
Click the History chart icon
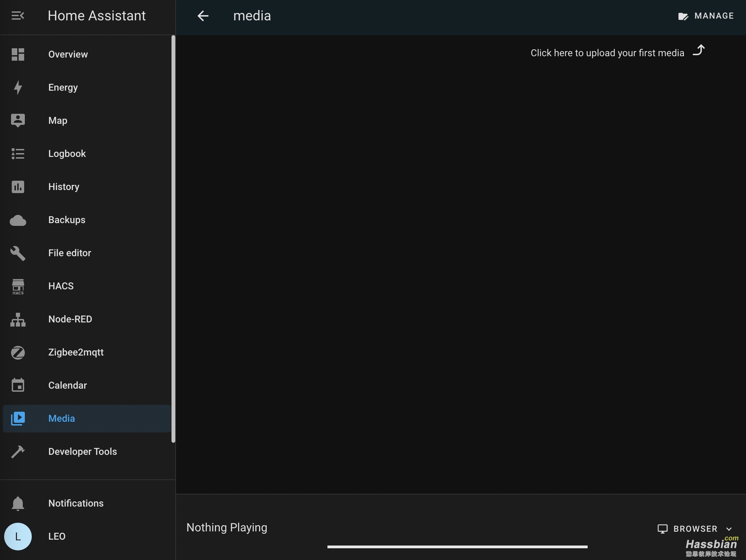tap(18, 187)
